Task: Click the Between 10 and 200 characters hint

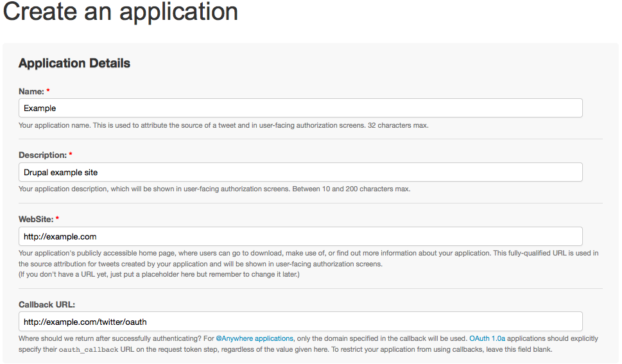Action: [x=351, y=189]
